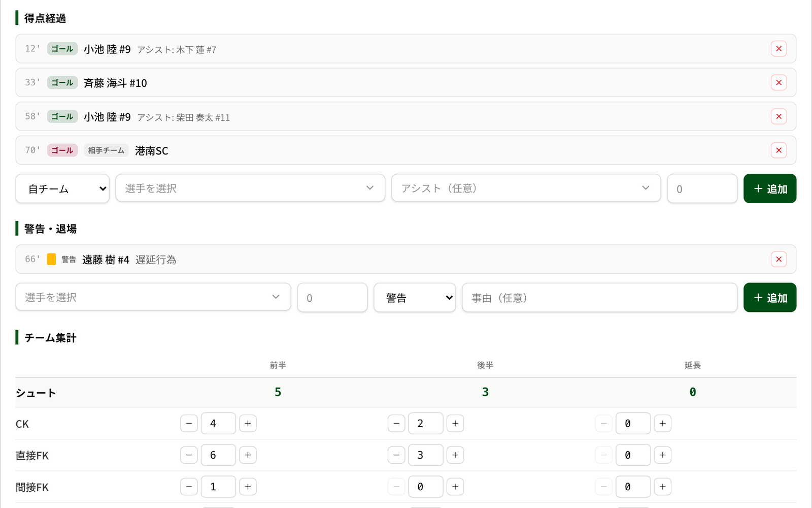Click the first-half シュート total 5
812x508 pixels.
click(278, 392)
